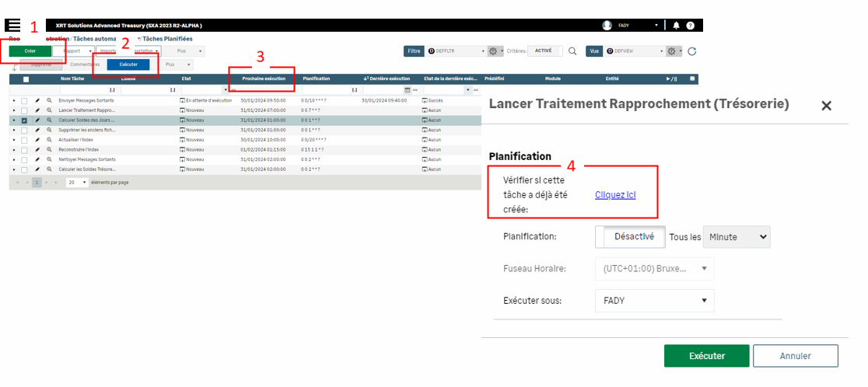Click the Cliquez ici link
868x387 pixels.
click(615, 195)
